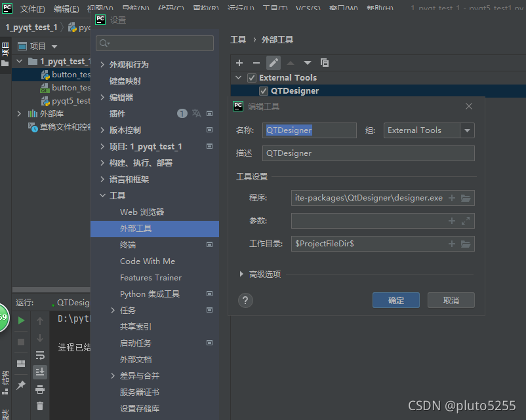
Task: Browse for working directory folder
Action: (466, 244)
